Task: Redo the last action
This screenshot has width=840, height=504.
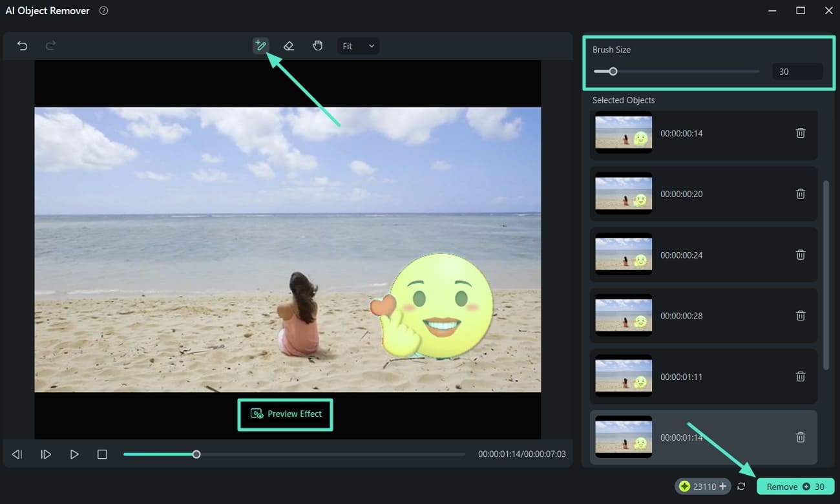Action: (50, 46)
